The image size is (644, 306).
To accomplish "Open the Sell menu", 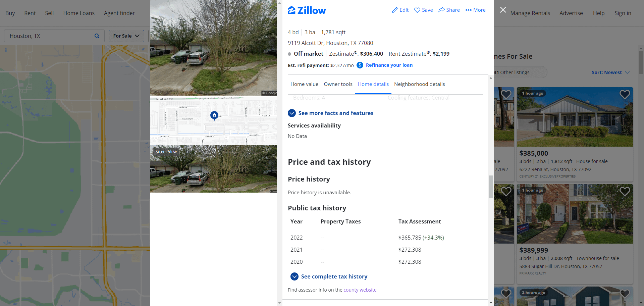I will [x=49, y=13].
